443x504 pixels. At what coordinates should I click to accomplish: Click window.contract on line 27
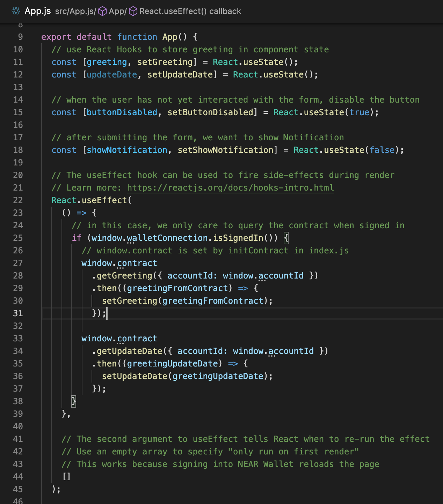119,263
